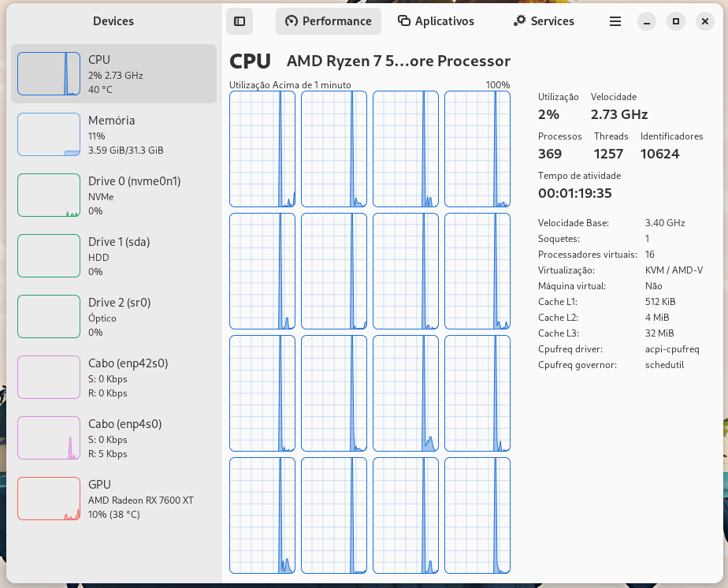Open Drive 2 (sr0) optical graph icon
This screenshot has width=728, height=588.
pos(49,317)
